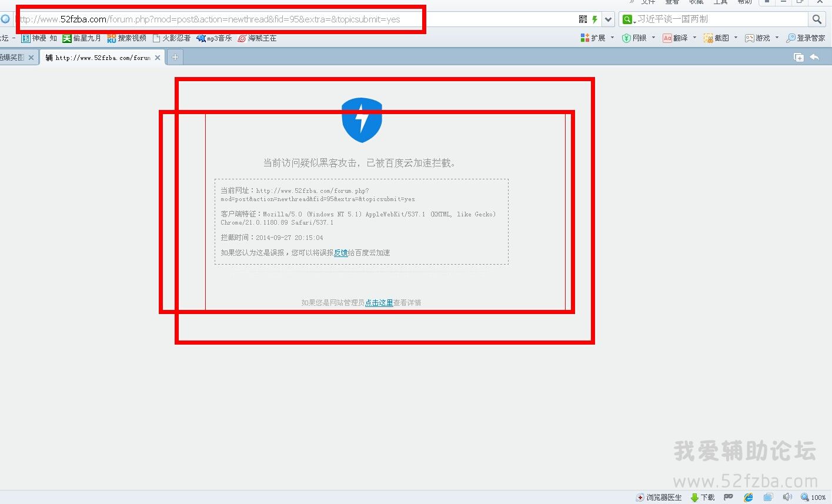This screenshot has height=504, width=832.
Task: Open the 火影忍者 bookmark
Action: pos(172,38)
